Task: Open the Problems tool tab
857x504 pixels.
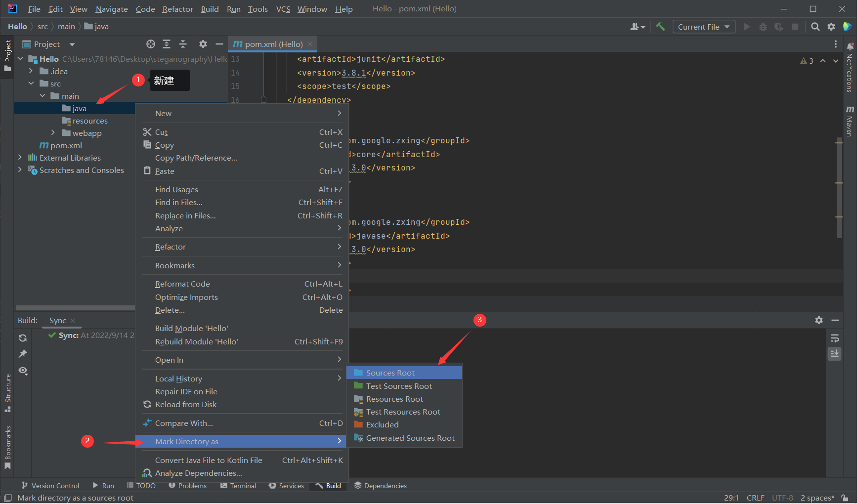Action: pos(187,486)
